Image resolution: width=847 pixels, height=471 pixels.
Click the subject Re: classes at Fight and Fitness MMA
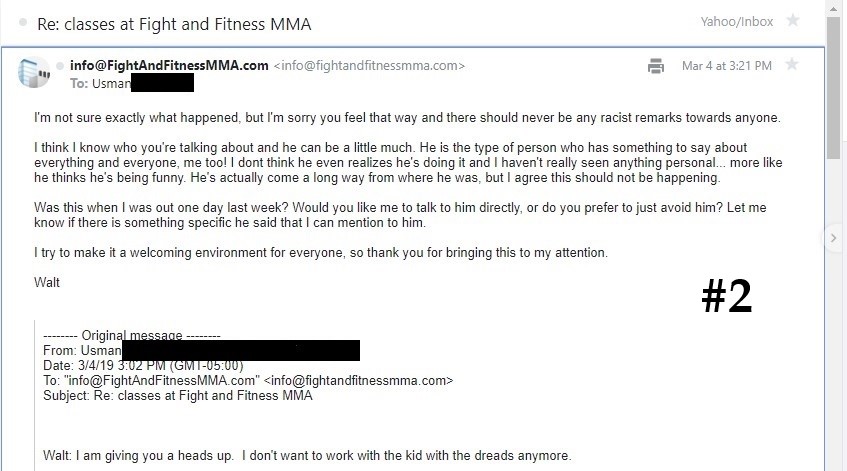pos(174,24)
